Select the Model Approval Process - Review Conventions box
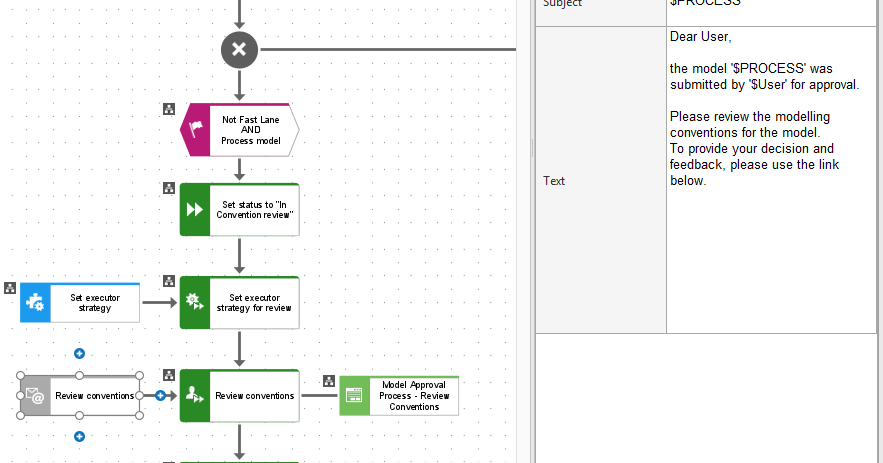The height and width of the screenshot is (463, 883). coord(399,396)
